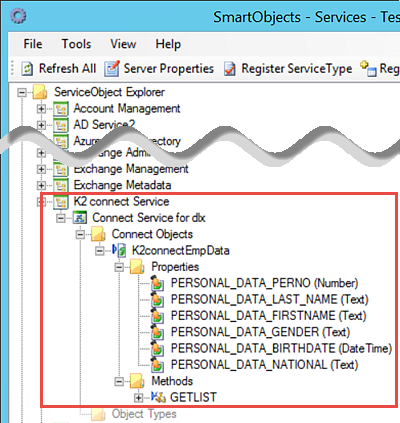Expand the Account Management node
This screenshot has width=400, height=423.
tap(41, 109)
